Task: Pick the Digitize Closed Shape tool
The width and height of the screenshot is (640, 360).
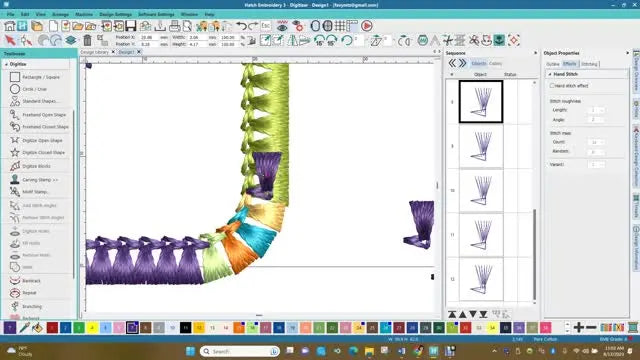Action: 37,152
